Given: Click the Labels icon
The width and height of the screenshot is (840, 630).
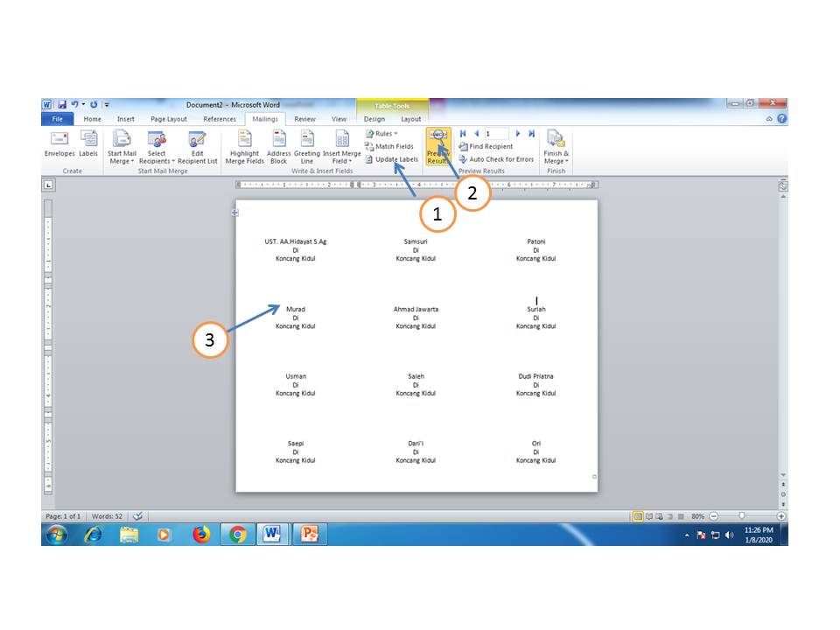Looking at the screenshot, I should click(x=88, y=143).
